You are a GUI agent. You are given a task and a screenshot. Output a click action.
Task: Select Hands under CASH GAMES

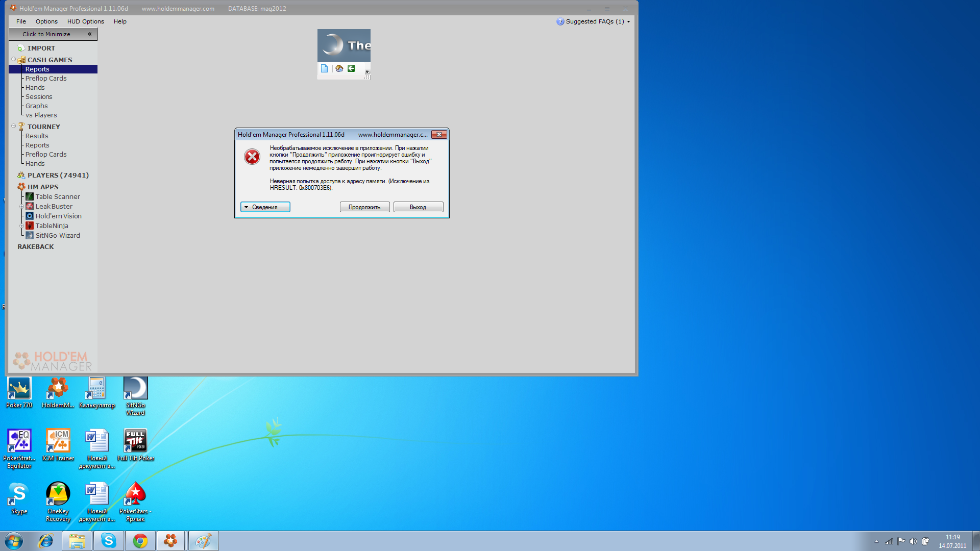(35, 88)
